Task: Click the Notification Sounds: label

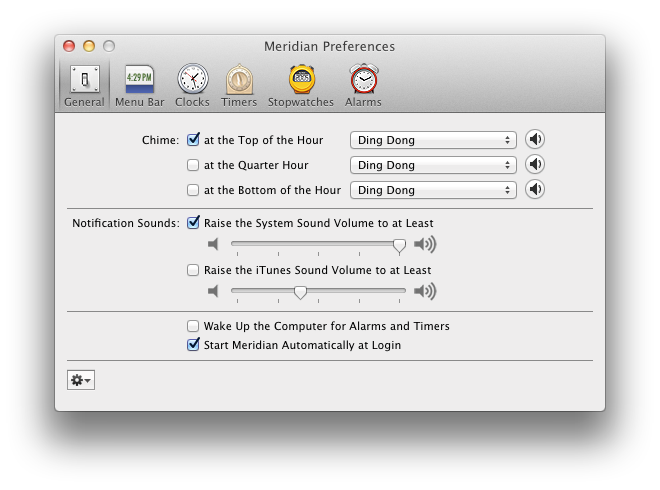Action: pos(126,223)
